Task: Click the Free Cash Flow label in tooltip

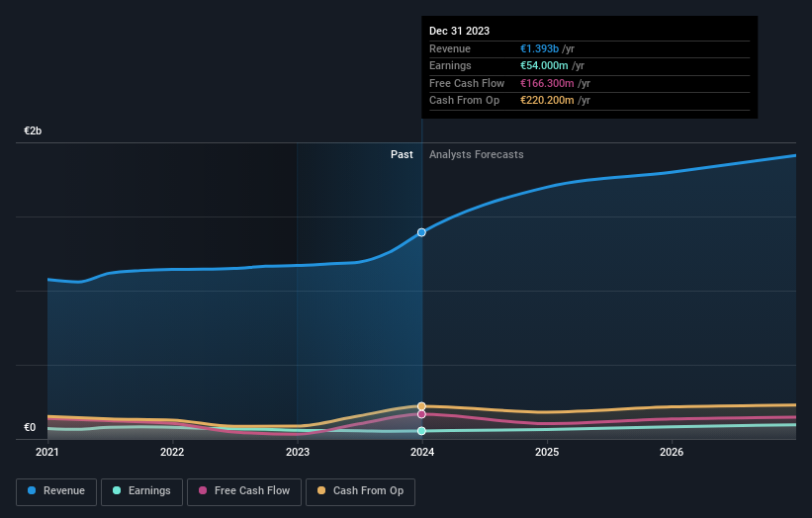Action: (x=467, y=83)
